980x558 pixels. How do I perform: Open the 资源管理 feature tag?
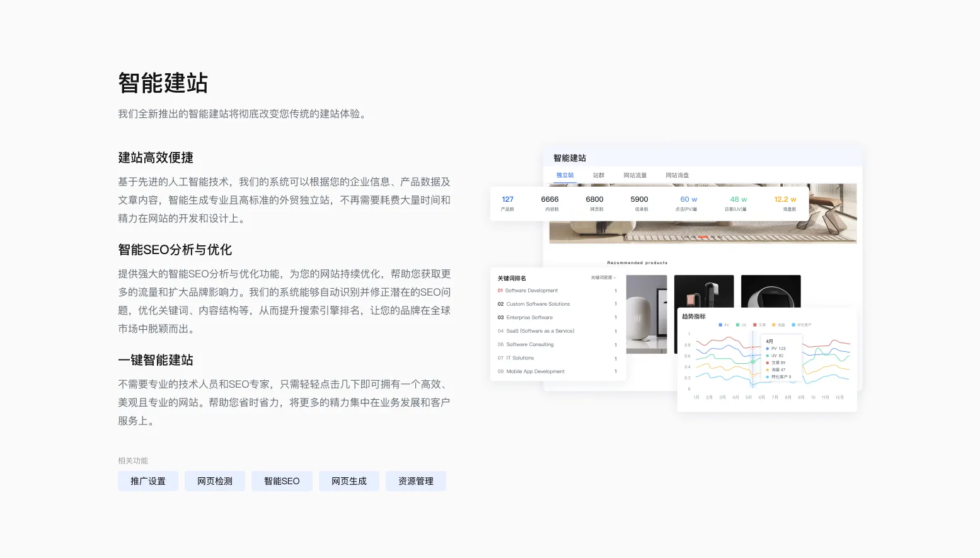point(416,481)
